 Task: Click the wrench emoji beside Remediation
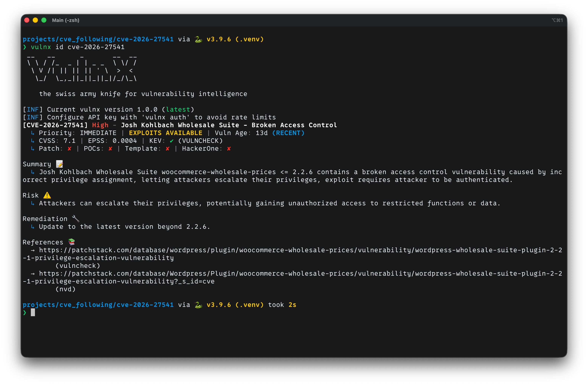point(75,219)
